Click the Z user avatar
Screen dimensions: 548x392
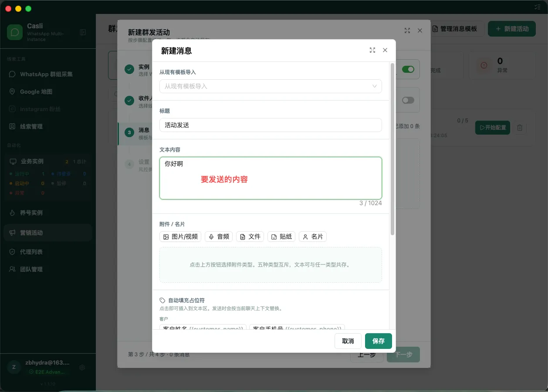click(x=14, y=367)
